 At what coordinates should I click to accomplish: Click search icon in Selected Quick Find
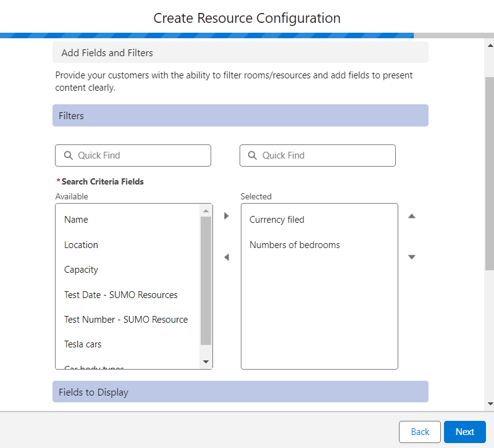pos(252,156)
